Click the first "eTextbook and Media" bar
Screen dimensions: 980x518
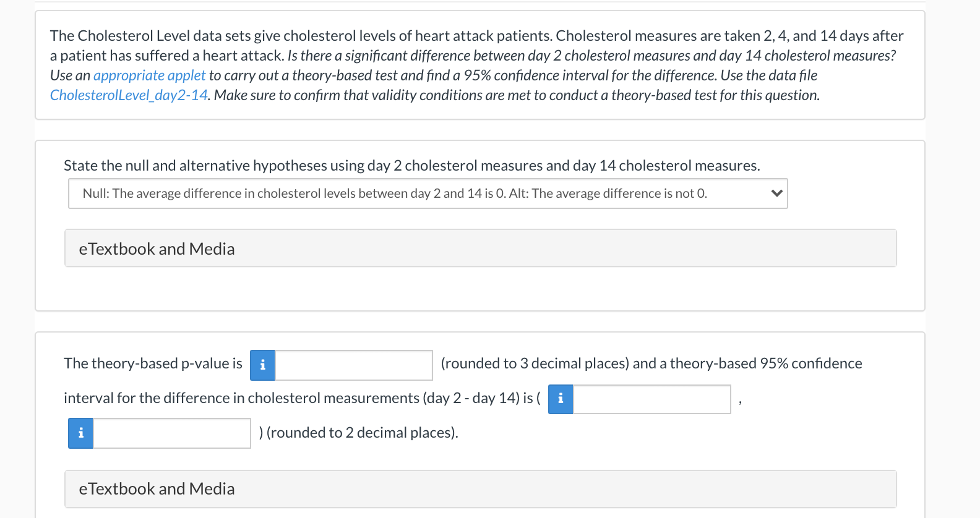(481, 248)
